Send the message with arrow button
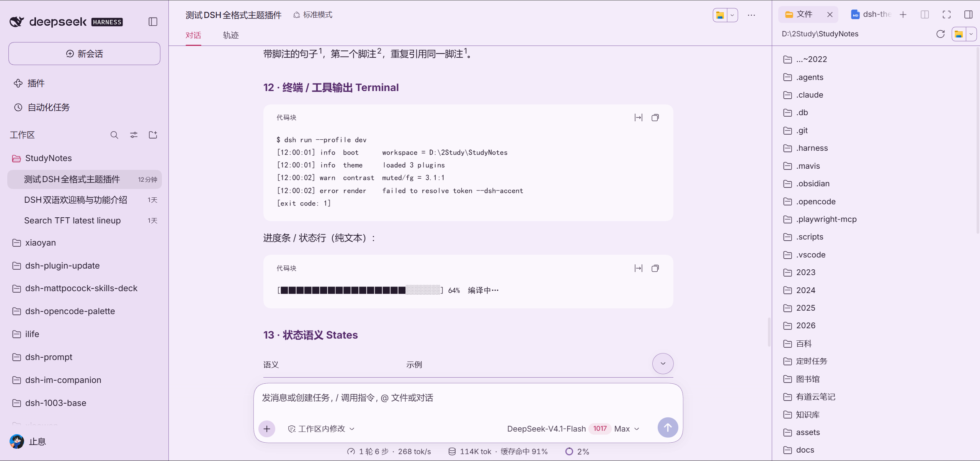This screenshot has width=980, height=461. tap(668, 428)
